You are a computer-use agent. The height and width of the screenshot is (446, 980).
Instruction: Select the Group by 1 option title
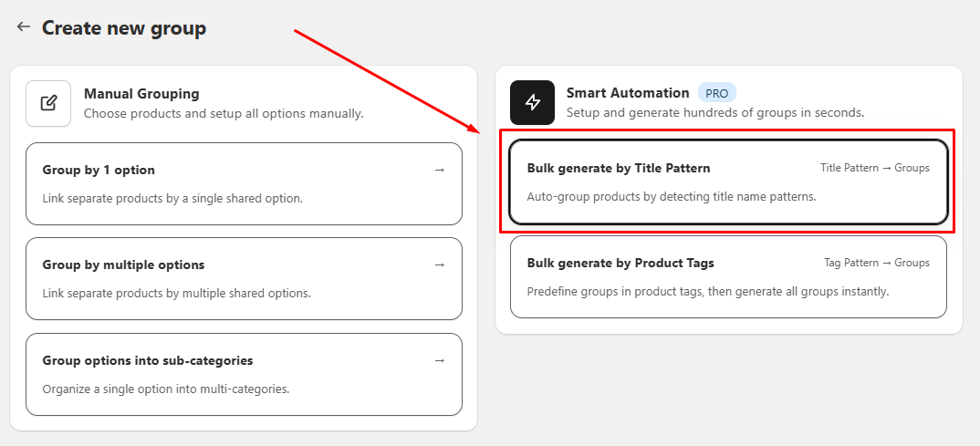[x=99, y=170]
